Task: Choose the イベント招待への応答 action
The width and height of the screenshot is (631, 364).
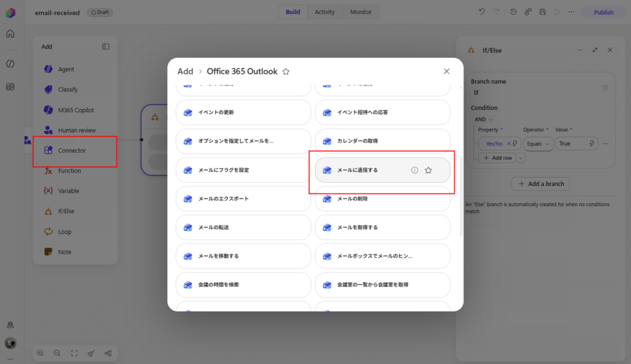Action: tap(382, 112)
